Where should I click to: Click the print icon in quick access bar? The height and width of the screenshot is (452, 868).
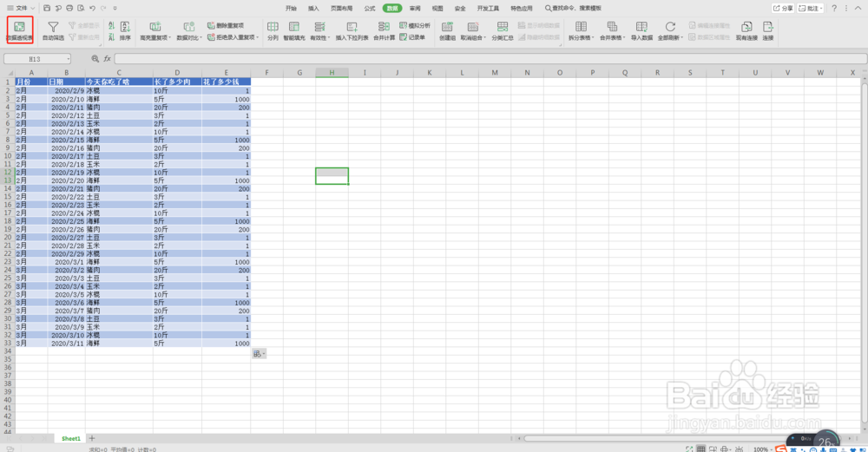[x=69, y=9]
